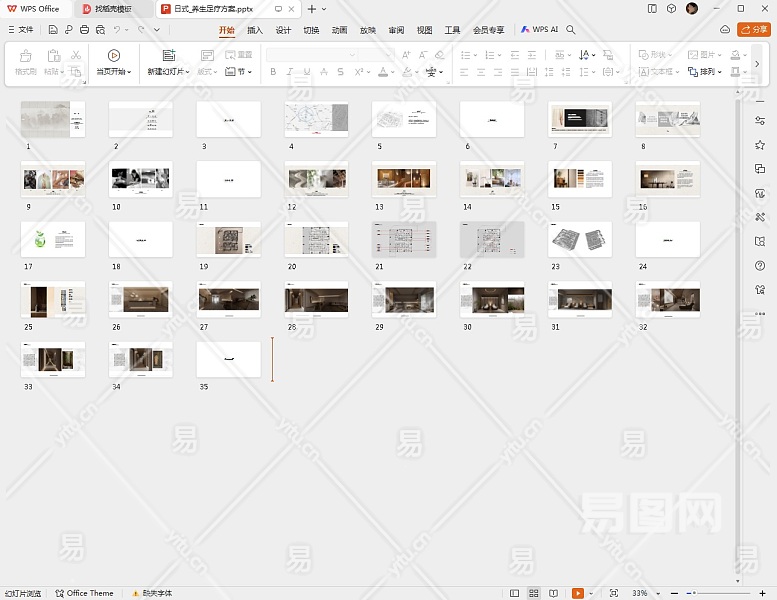Open the 插入 ribbon tab
Viewport: 777px width, 600px height.
pos(255,30)
